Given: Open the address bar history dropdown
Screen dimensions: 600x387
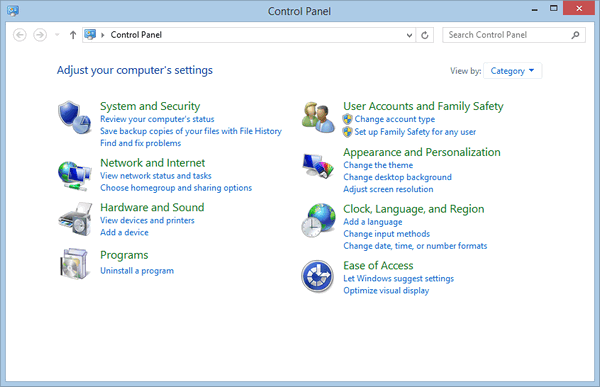Looking at the screenshot, I should point(409,35).
